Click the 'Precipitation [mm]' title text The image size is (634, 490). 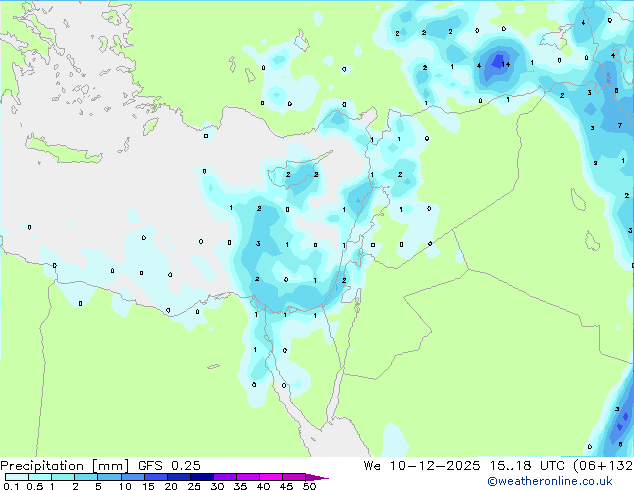click(64, 466)
